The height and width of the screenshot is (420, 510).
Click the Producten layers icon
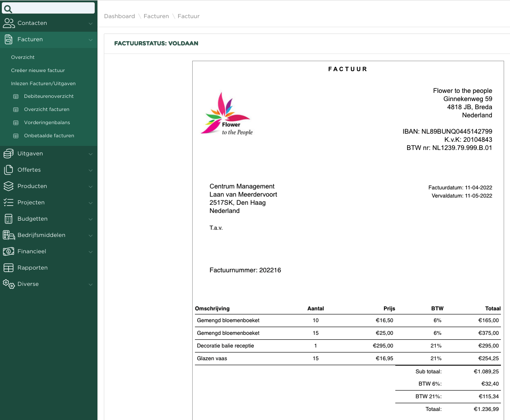(x=8, y=186)
